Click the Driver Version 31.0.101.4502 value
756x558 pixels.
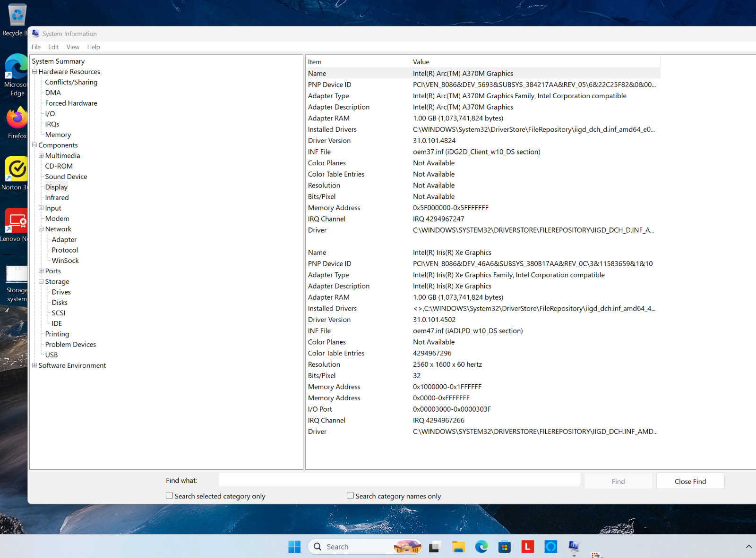[434, 320]
